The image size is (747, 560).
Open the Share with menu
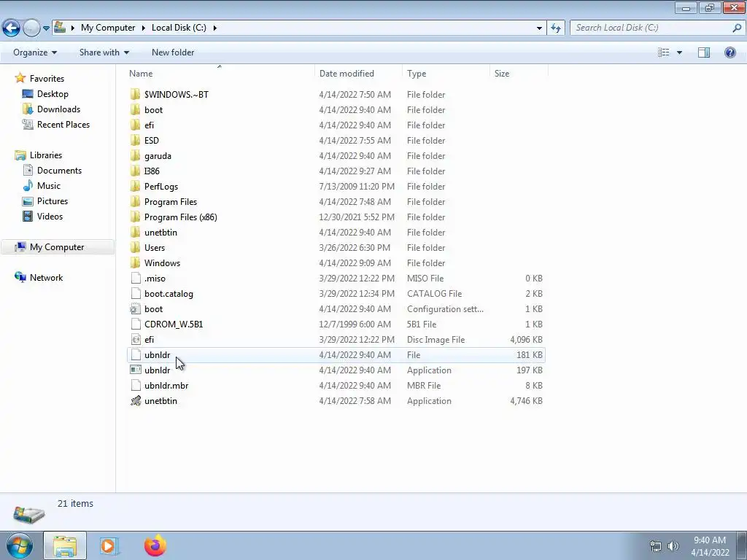coord(104,52)
